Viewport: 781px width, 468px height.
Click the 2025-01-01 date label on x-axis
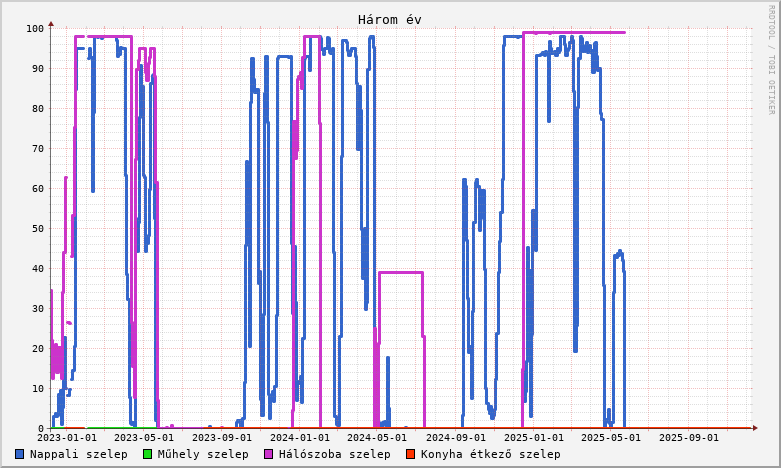click(x=533, y=437)
